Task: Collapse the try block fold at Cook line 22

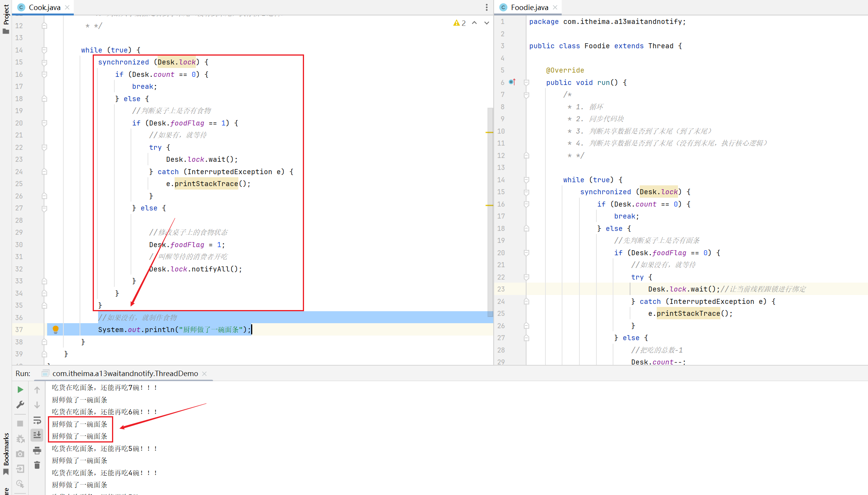Action: point(44,147)
